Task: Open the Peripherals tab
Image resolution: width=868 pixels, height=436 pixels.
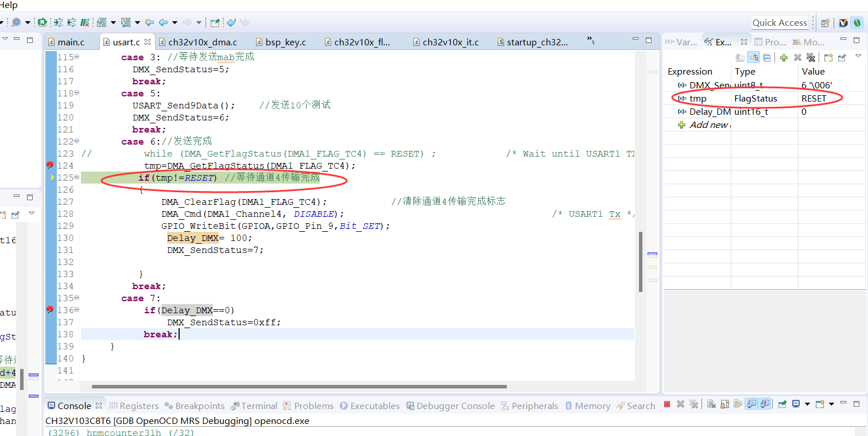Action: coord(529,406)
